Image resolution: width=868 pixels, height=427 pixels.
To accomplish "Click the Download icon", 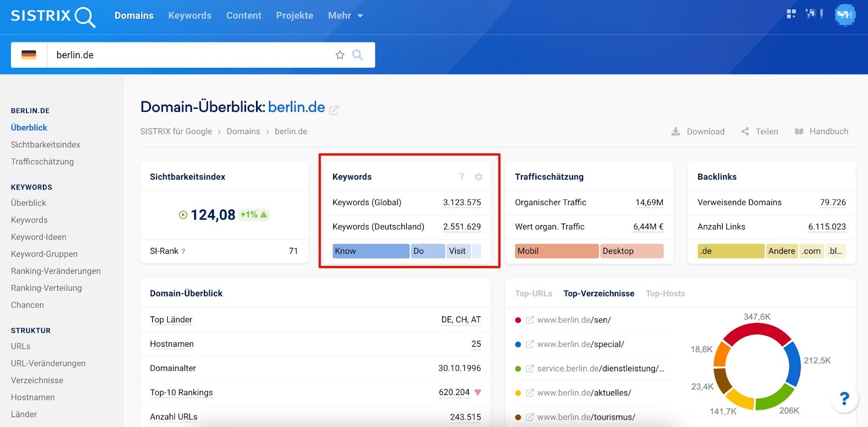I will click(x=675, y=131).
